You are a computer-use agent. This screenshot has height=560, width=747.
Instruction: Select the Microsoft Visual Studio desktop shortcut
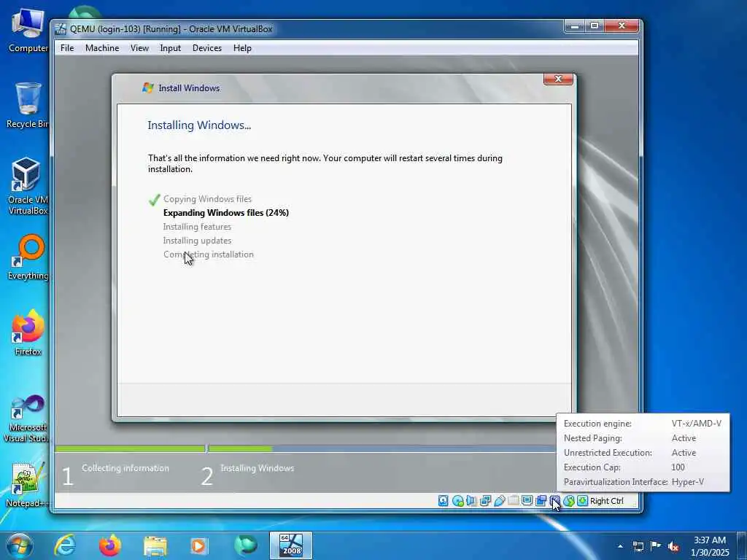27,419
